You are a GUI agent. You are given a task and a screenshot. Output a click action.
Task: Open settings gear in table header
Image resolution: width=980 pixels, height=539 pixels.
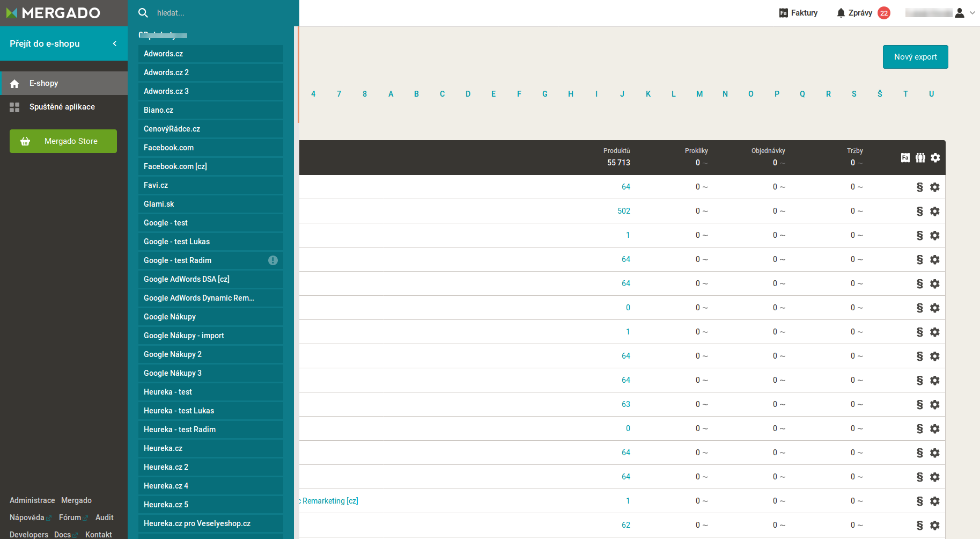[935, 157]
